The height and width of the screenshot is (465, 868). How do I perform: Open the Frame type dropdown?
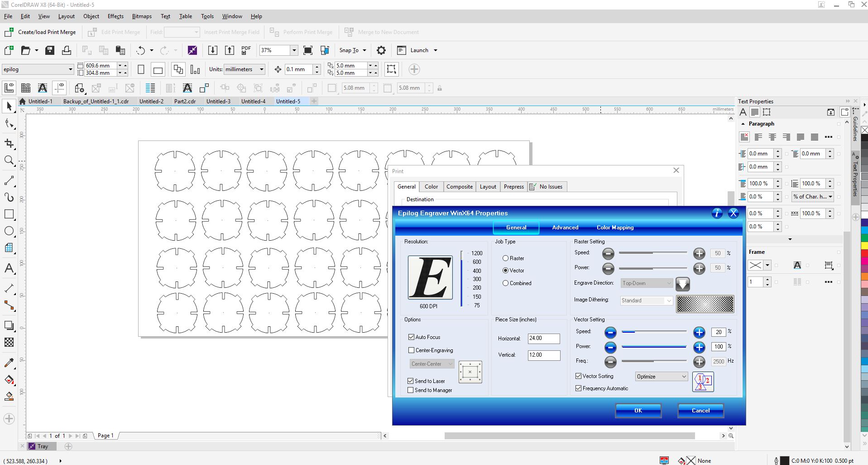point(767,265)
